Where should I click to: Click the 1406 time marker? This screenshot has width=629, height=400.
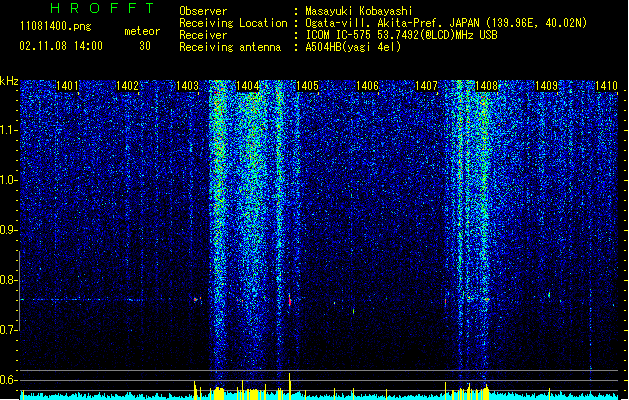click(x=367, y=86)
